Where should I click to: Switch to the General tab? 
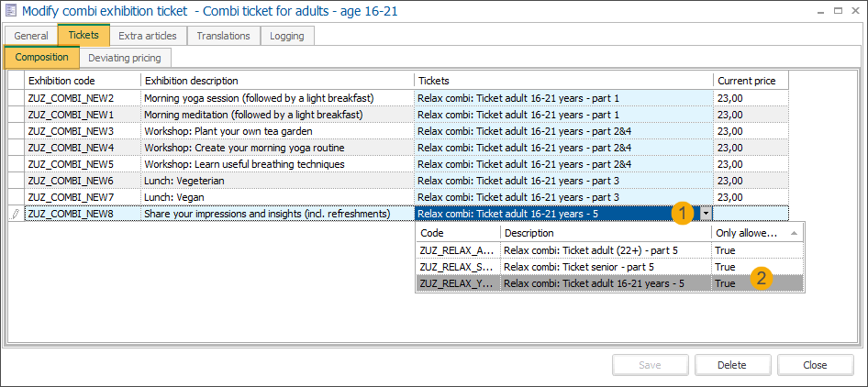31,36
